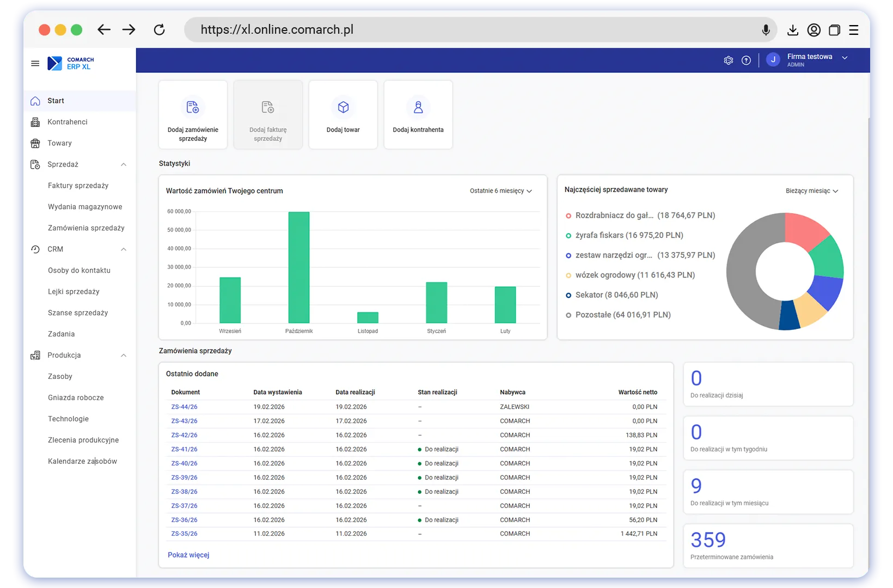893x588 pixels.
Task: Open the Bieżący miesiąc period dropdown
Action: [x=811, y=191]
